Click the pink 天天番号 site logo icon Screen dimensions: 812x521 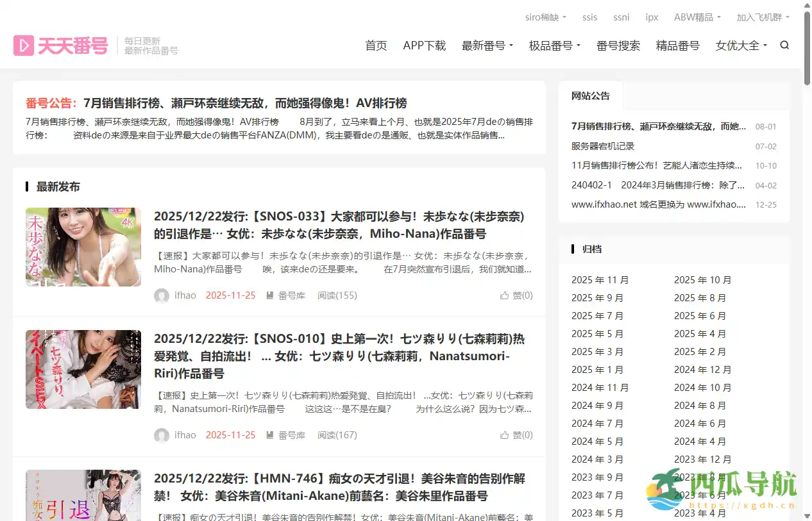24,45
